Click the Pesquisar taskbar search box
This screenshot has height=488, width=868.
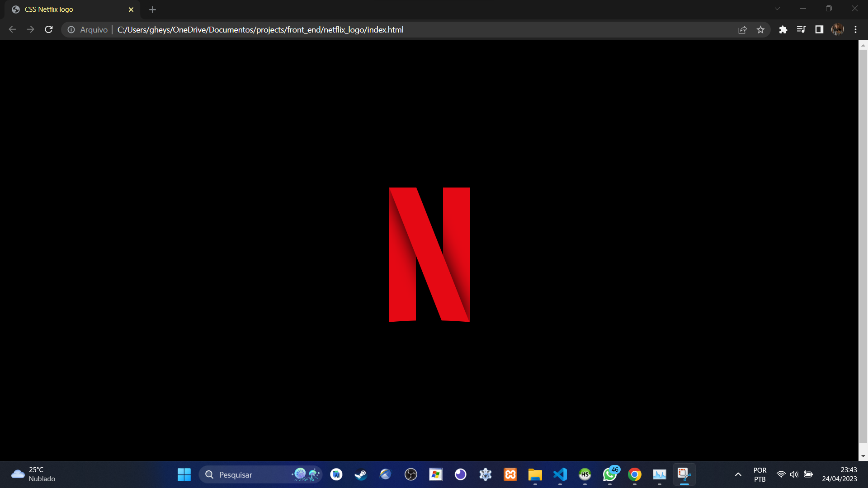click(249, 474)
